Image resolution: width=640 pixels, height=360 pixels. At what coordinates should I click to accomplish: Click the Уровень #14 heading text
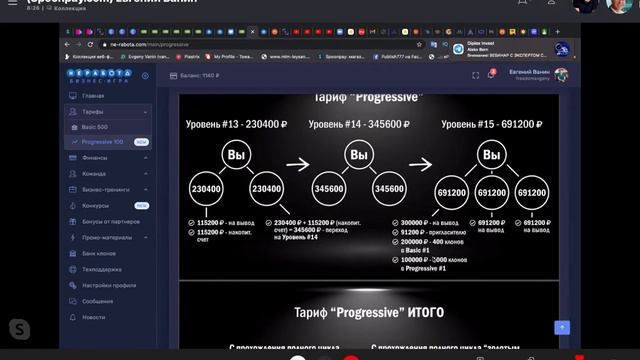359,124
